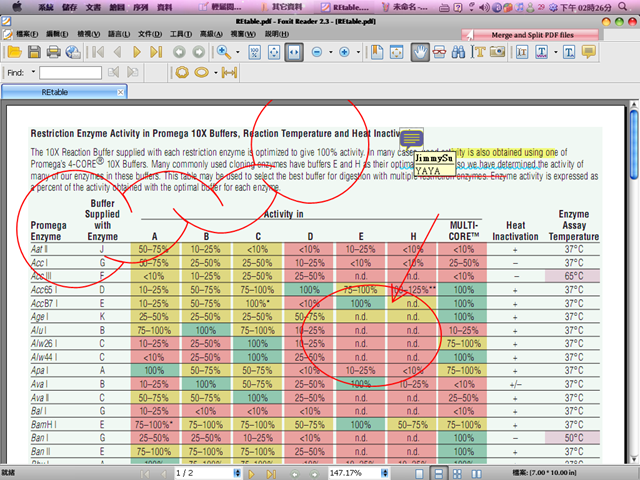The height and width of the screenshot is (480, 640).
Task: Click the Print icon in toolbar
Action: 53,52
